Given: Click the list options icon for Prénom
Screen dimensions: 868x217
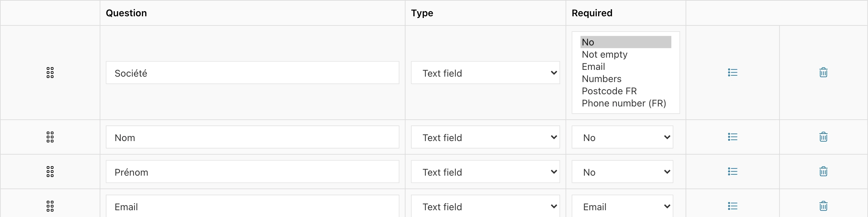Looking at the screenshot, I should click(732, 172).
